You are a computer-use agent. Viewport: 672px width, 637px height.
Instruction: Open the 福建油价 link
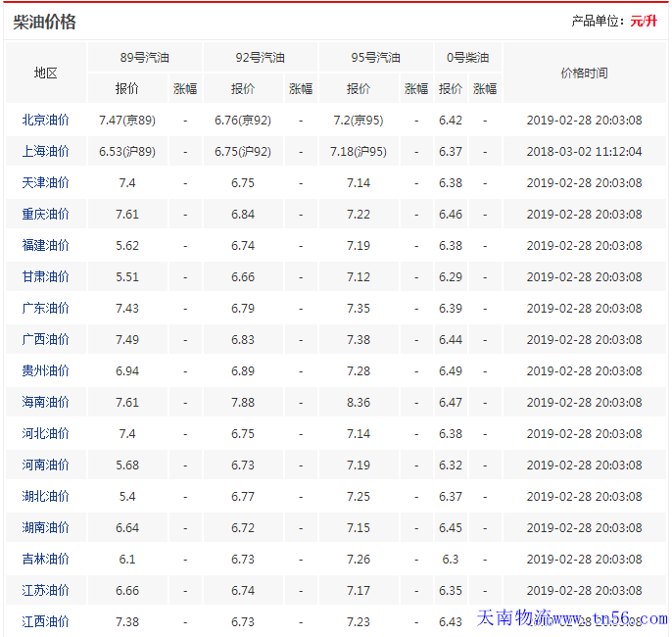(45, 245)
